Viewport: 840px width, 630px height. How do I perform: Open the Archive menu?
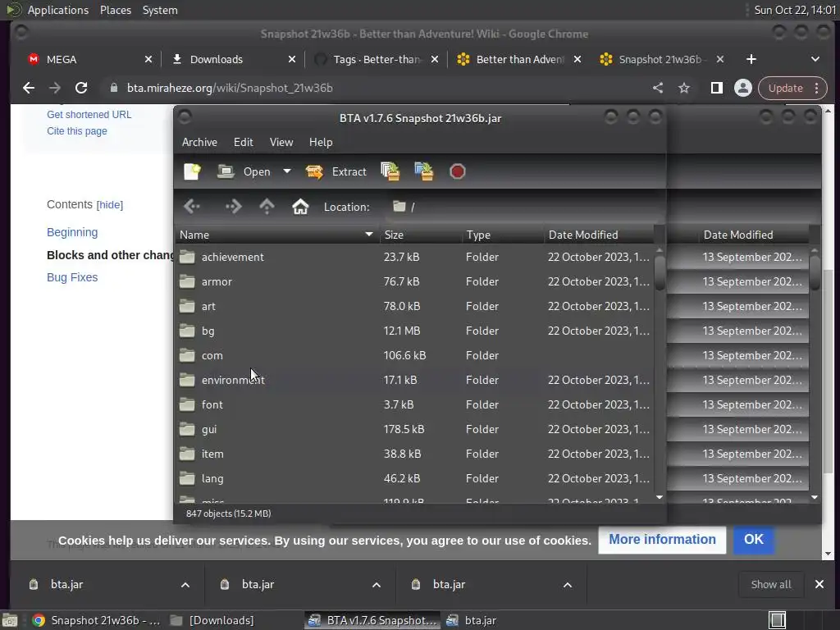click(199, 142)
